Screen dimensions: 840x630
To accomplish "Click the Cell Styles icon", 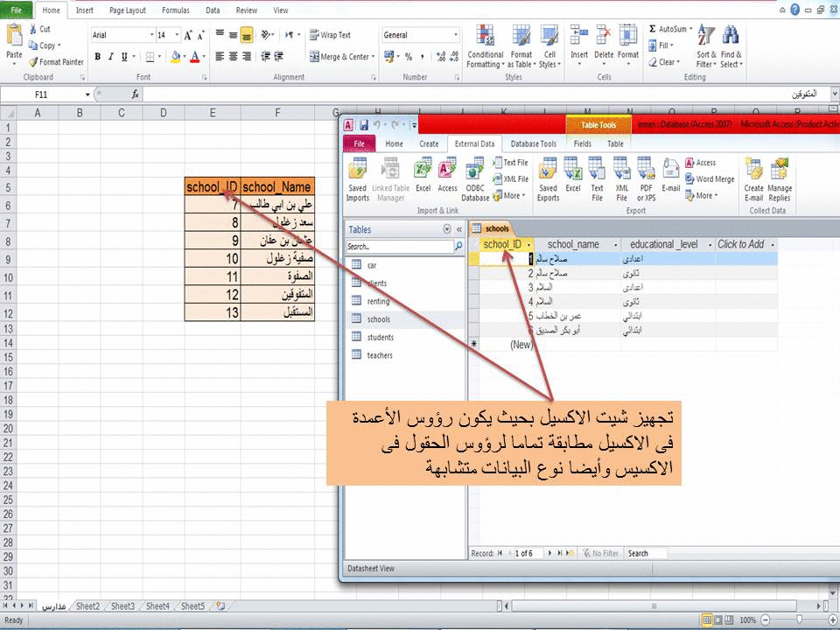I will [549, 37].
